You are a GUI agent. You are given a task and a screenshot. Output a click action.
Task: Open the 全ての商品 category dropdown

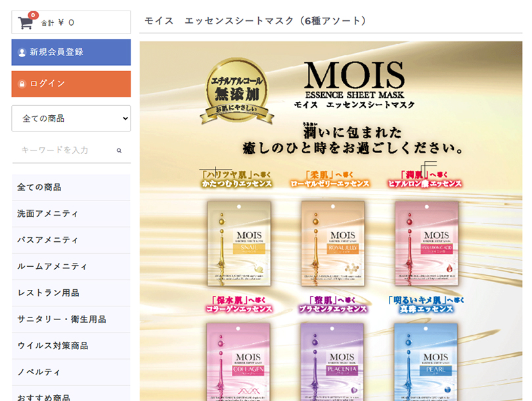point(71,118)
